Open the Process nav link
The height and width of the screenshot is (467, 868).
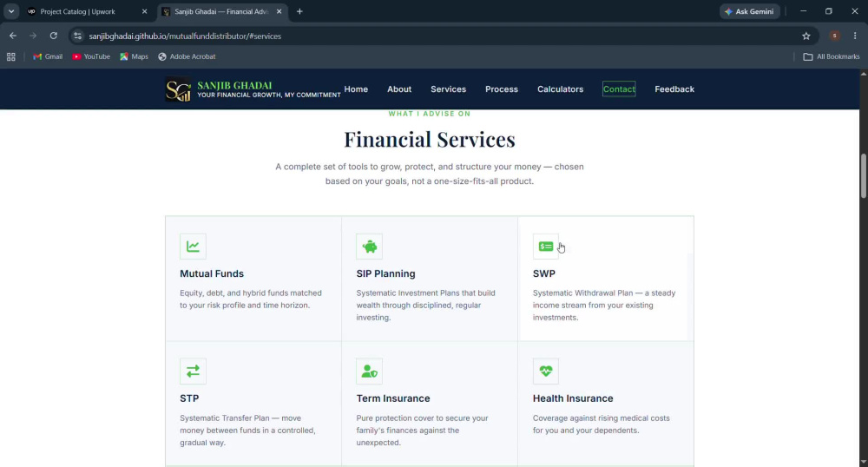click(502, 89)
